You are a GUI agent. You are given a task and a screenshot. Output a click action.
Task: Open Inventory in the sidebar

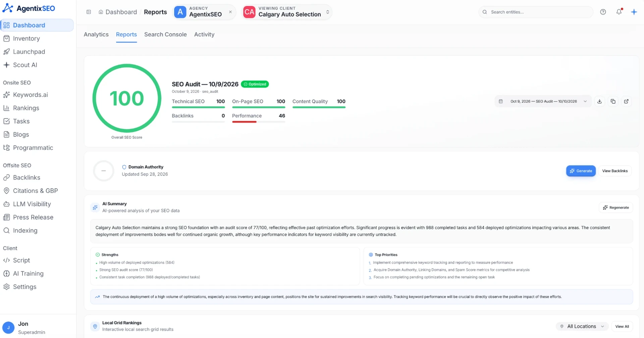click(37, 39)
